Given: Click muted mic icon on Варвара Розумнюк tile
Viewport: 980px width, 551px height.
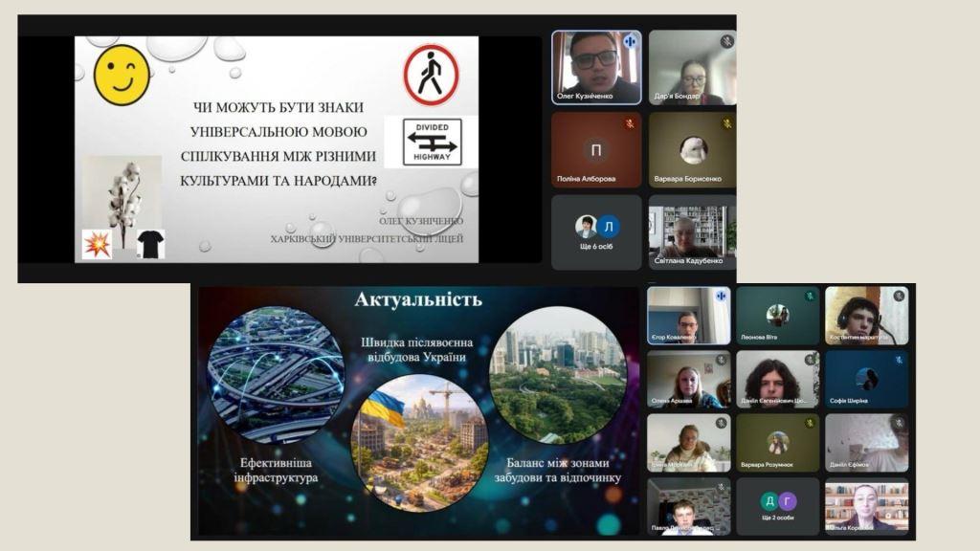Looking at the screenshot, I should coord(810,423).
